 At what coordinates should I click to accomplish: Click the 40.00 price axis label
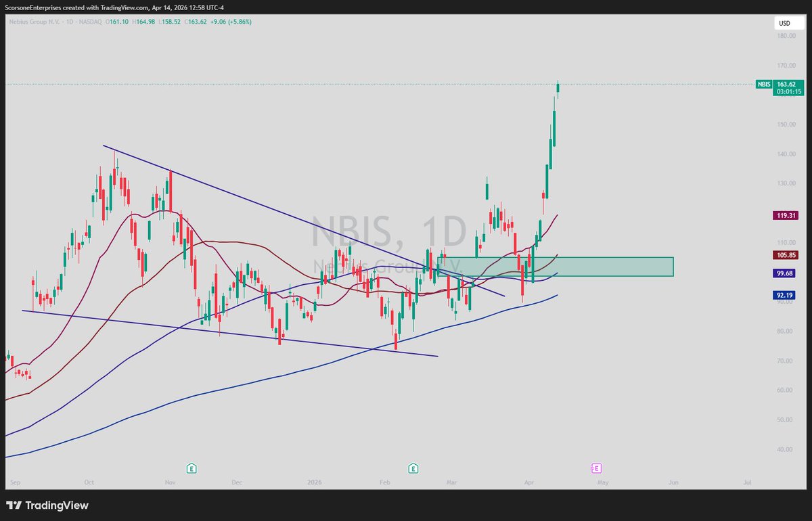786,449
